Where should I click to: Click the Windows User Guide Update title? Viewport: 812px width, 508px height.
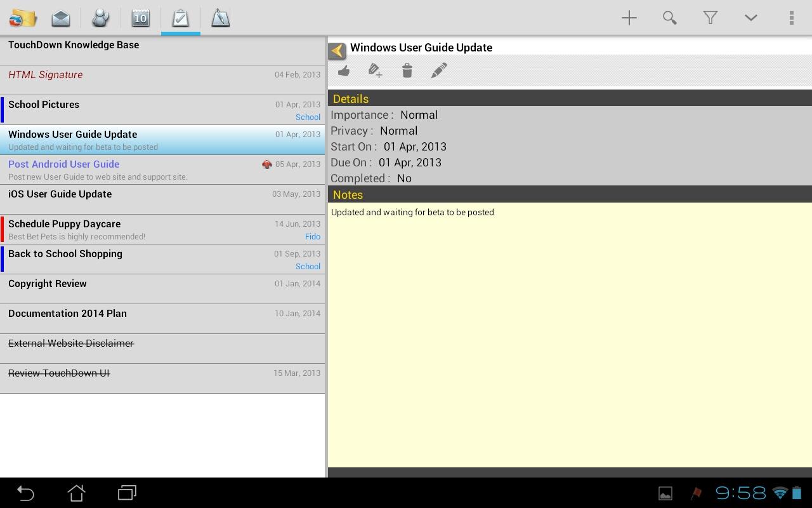pyautogui.click(x=421, y=48)
